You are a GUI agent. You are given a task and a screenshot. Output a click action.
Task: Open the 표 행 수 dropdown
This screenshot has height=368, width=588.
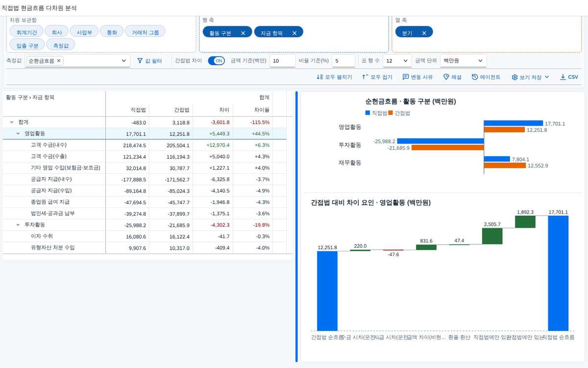point(405,61)
